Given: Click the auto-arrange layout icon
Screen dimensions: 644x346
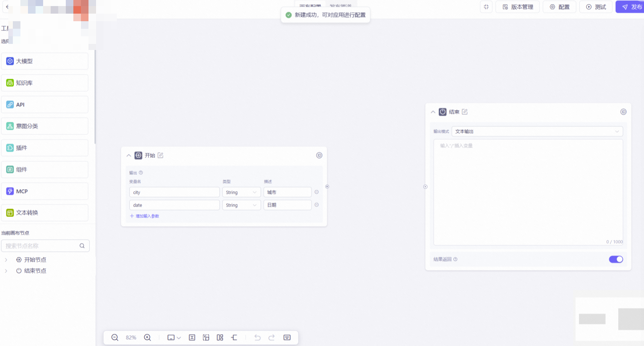Looking at the screenshot, I should pos(220,338).
